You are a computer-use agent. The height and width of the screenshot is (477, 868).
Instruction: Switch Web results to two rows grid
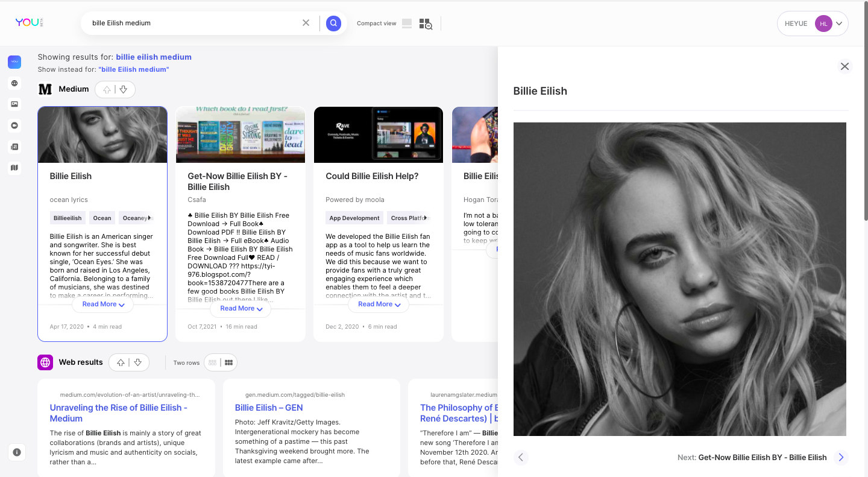228,362
